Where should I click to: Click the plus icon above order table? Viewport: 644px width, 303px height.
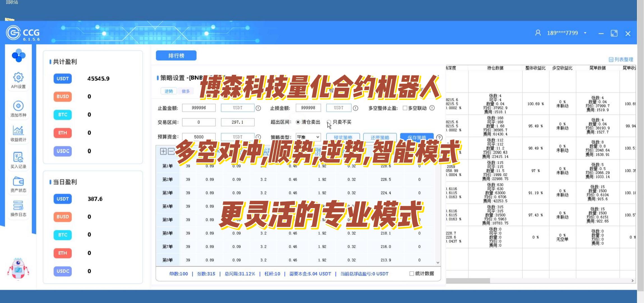pyautogui.click(x=163, y=151)
